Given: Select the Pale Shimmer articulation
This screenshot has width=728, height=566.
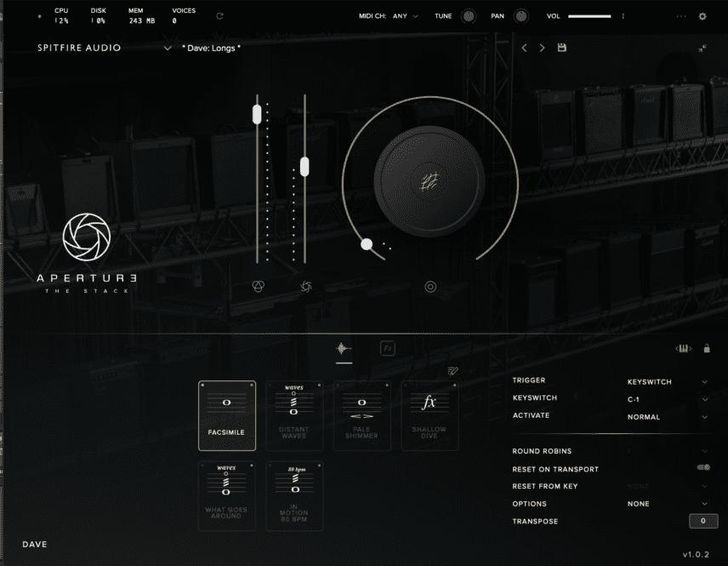Looking at the screenshot, I should (x=361, y=416).
